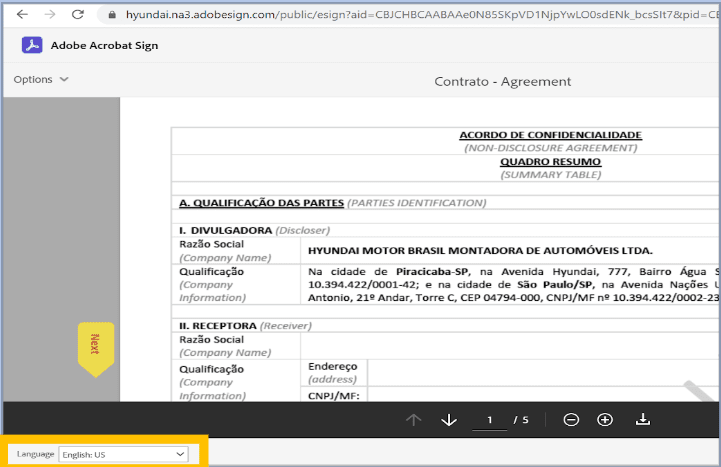Open the Language dropdown showing English: US
Viewport: 721px width, 467px height.
pyautogui.click(x=123, y=455)
